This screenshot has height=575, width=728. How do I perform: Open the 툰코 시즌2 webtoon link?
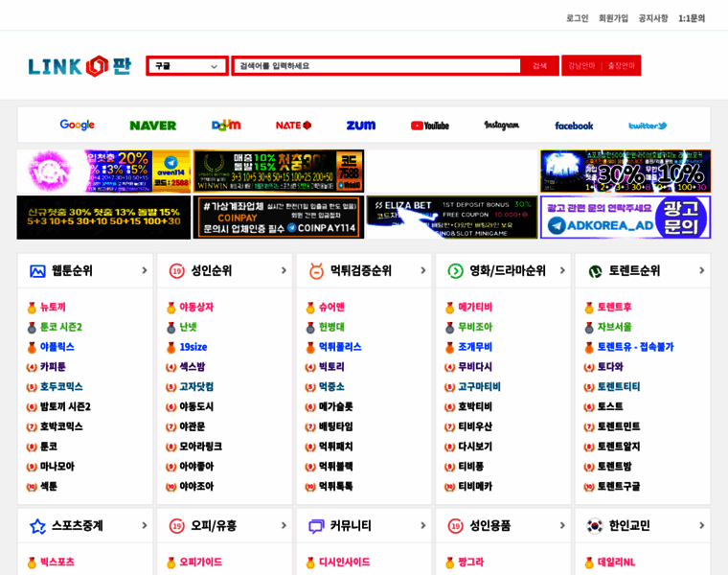61,328
